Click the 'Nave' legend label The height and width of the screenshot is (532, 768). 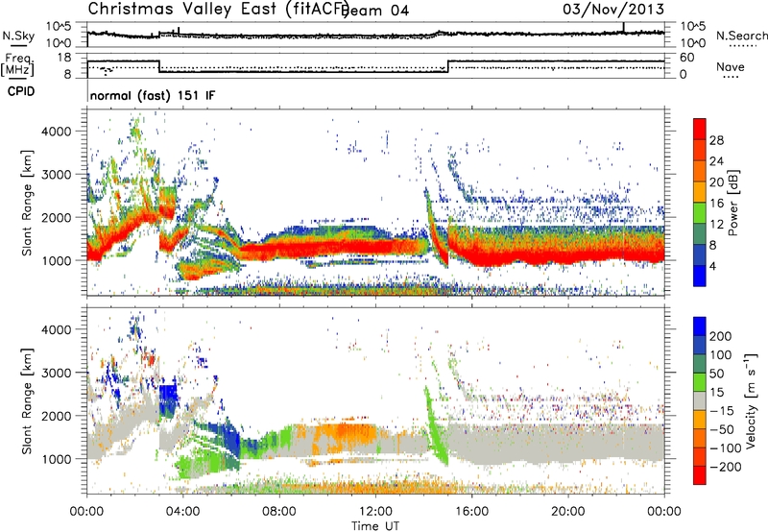coord(731,66)
